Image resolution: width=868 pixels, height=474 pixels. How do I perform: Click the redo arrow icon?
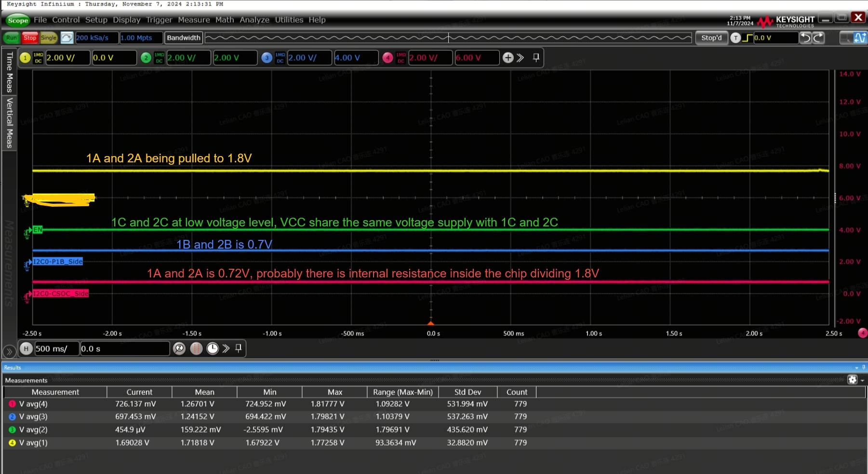pyautogui.click(x=818, y=38)
